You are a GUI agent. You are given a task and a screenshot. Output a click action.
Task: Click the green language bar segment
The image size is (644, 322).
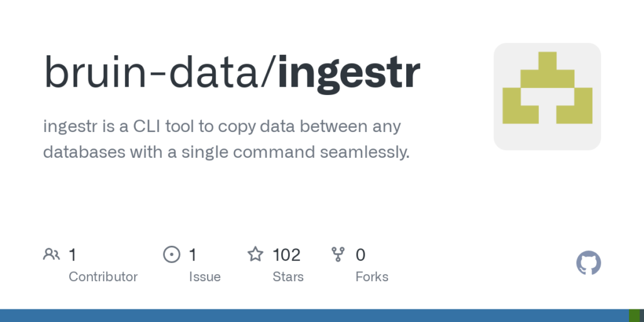[x=634, y=316]
